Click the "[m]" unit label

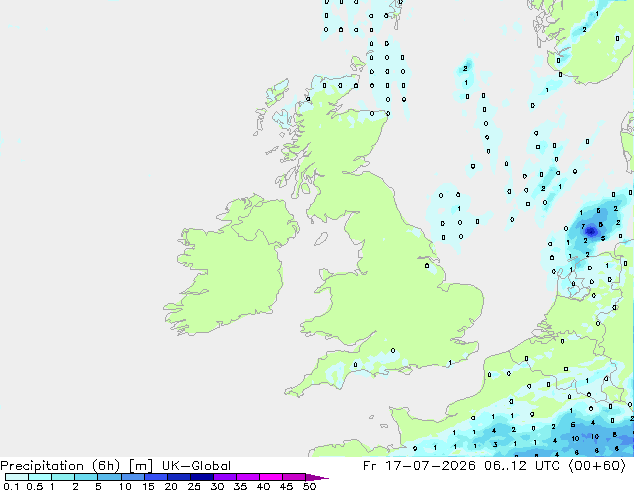coord(140,466)
